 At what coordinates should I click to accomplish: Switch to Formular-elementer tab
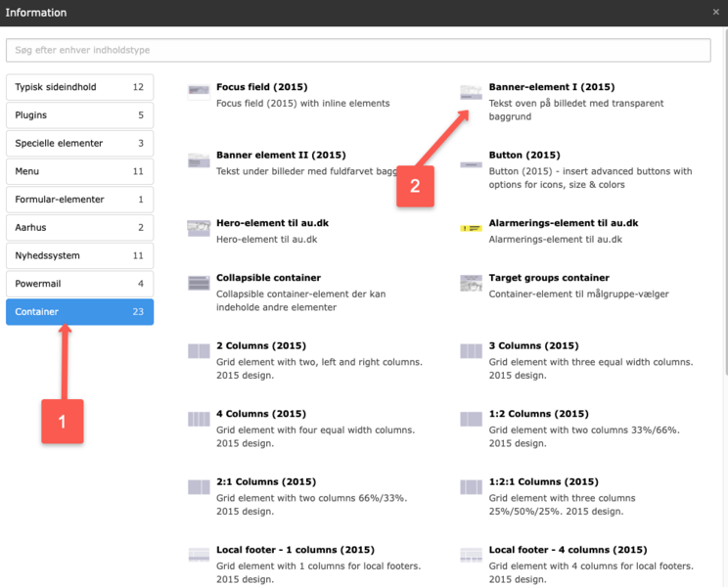(x=79, y=200)
